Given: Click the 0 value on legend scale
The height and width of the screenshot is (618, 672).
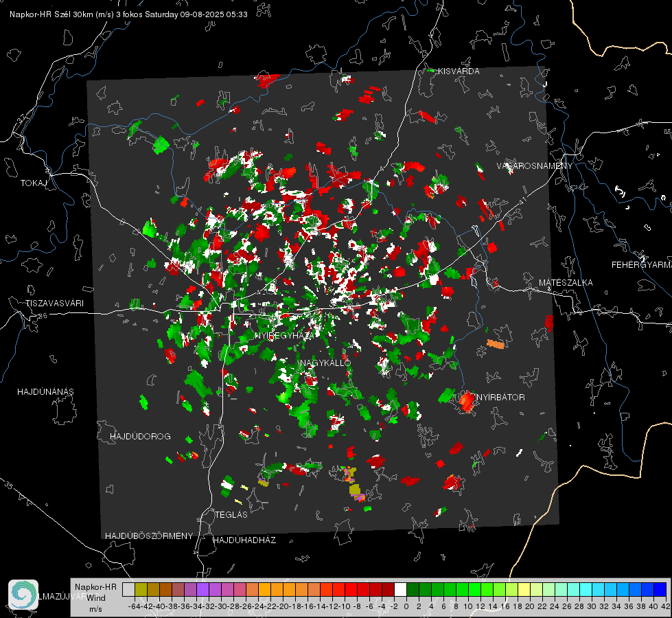Looking at the screenshot, I should [406, 606].
